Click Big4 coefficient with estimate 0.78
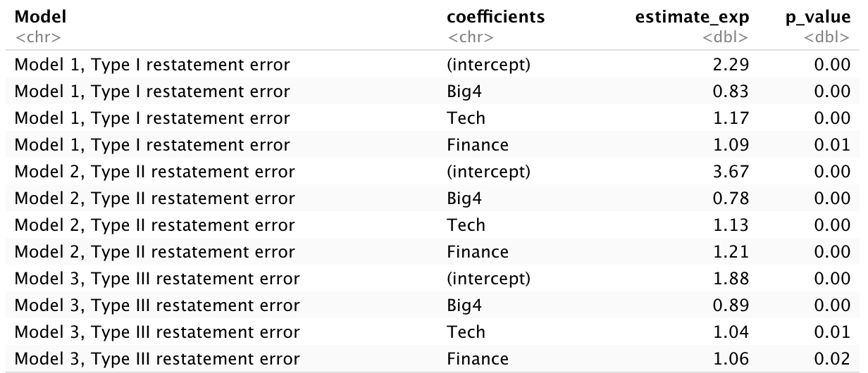The width and height of the screenshot is (868, 373). (x=466, y=199)
